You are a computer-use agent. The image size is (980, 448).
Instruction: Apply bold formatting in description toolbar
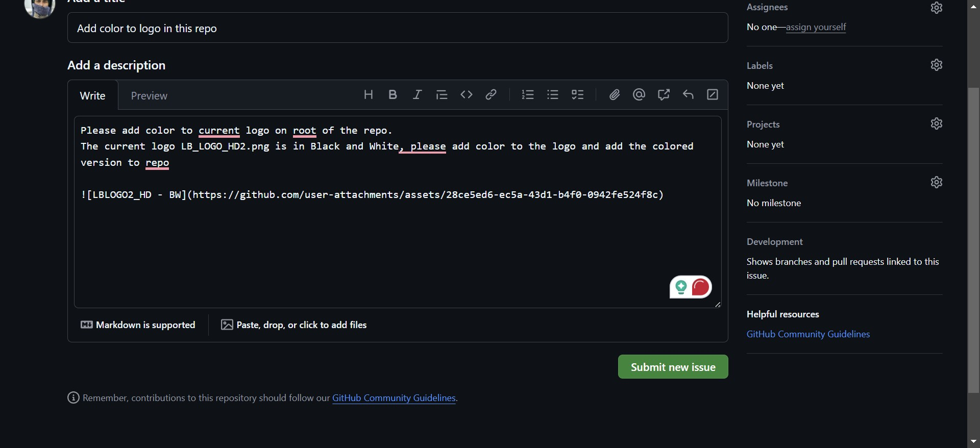393,95
